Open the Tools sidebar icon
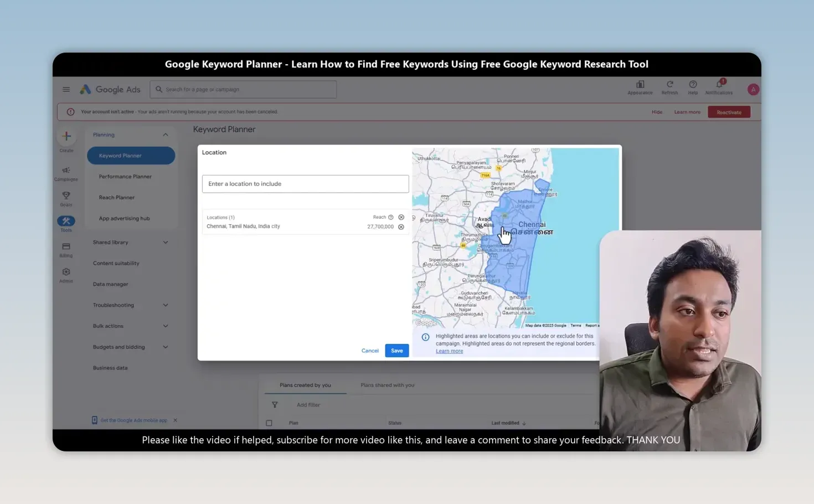The height and width of the screenshot is (504, 814). [x=66, y=221]
